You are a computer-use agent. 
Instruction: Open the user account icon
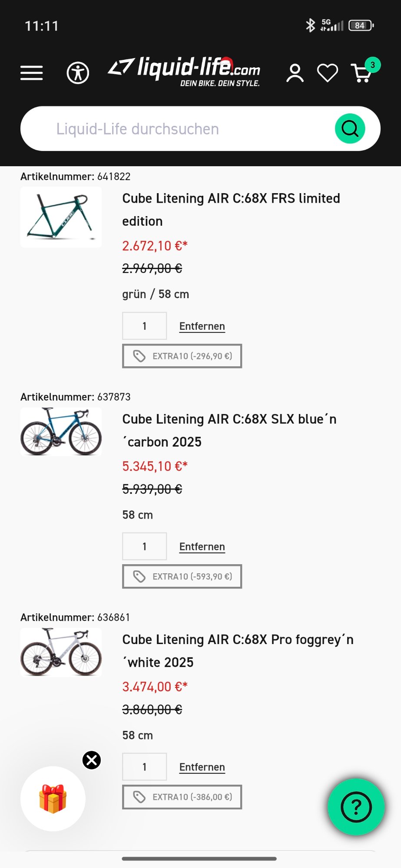point(295,72)
